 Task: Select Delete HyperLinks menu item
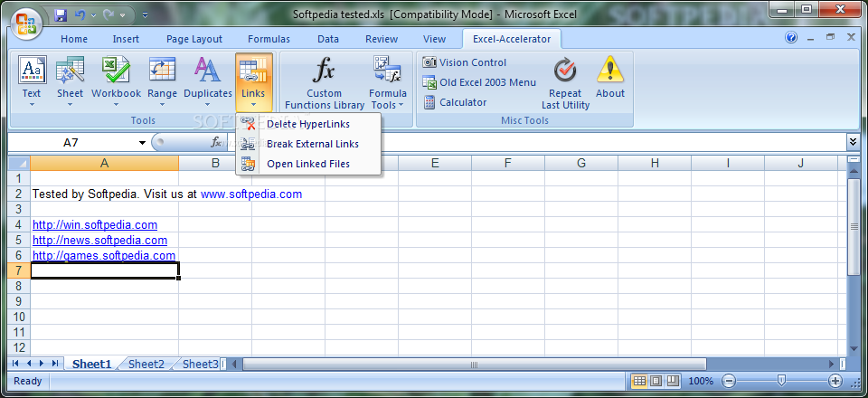(x=308, y=124)
